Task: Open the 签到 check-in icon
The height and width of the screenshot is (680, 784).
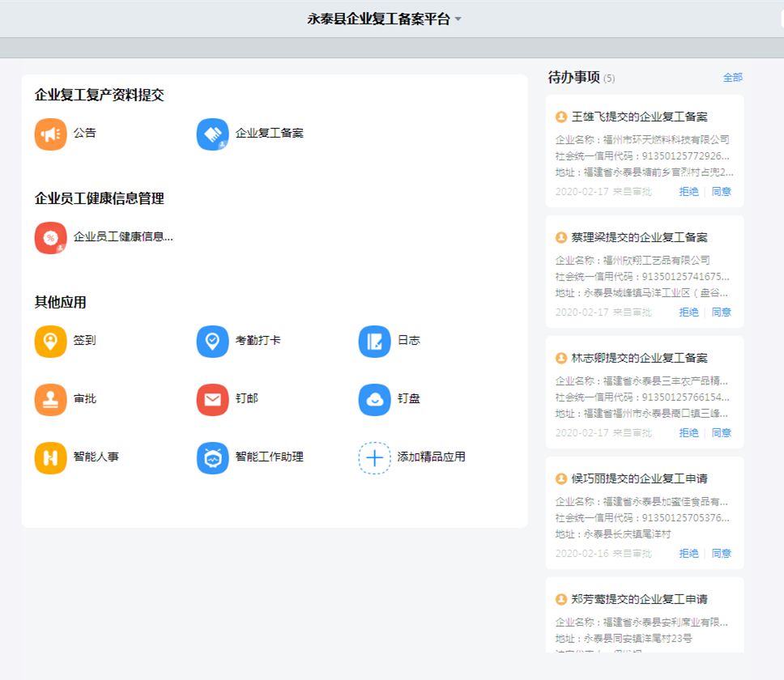Action: 50,342
